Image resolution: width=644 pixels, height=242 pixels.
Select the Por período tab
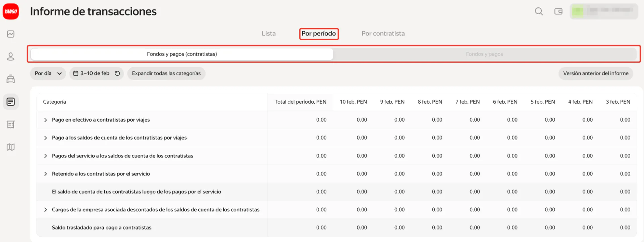pyautogui.click(x=319, y=34)
